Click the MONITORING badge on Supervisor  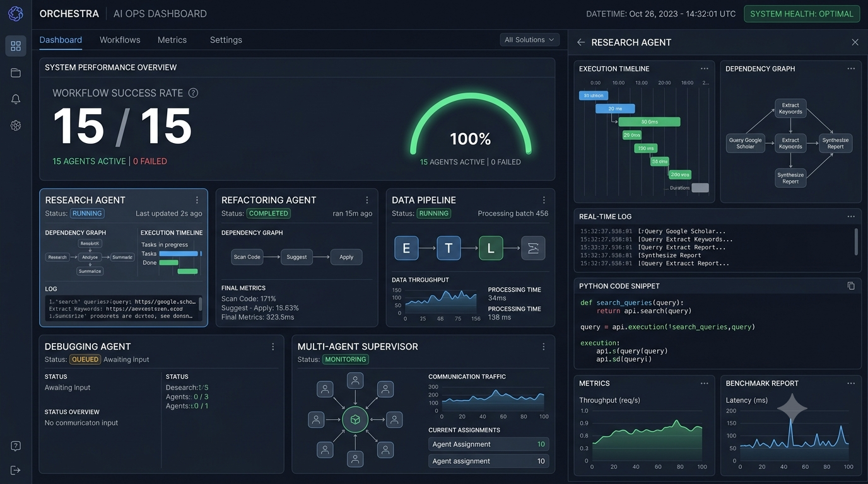(x=346, y=360)
